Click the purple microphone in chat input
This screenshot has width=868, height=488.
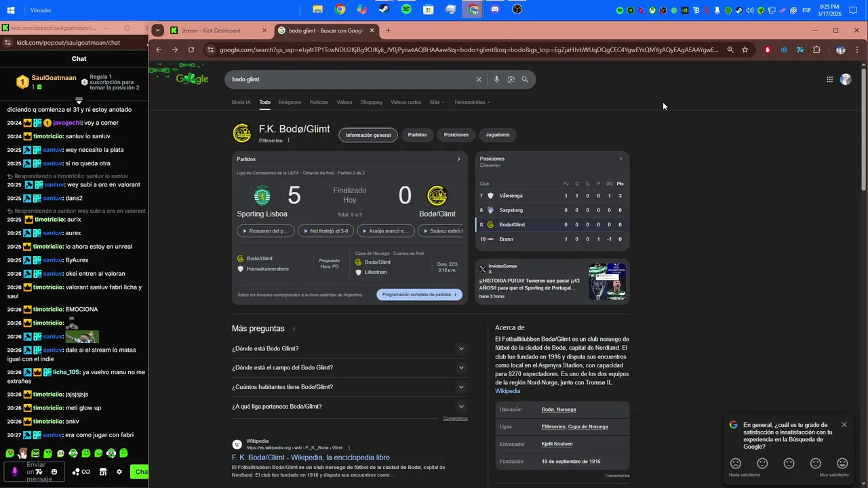(15, 472)
